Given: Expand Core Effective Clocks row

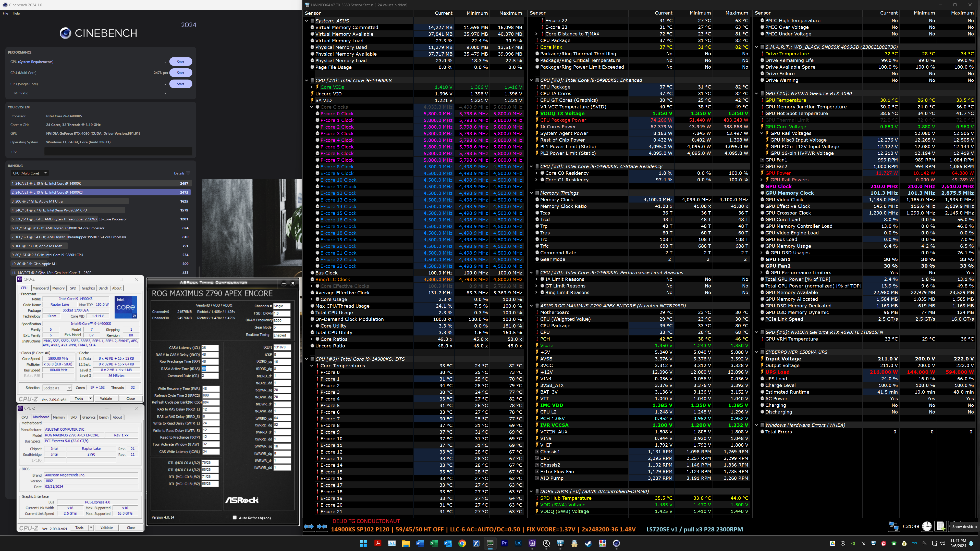Looking at the screenshot, I should click(312, 286).
